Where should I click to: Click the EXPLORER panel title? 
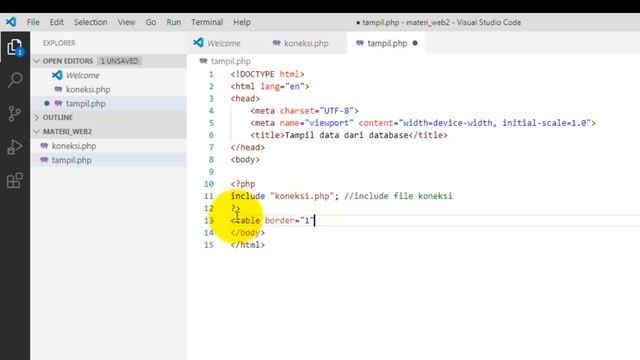pos(59,43)
